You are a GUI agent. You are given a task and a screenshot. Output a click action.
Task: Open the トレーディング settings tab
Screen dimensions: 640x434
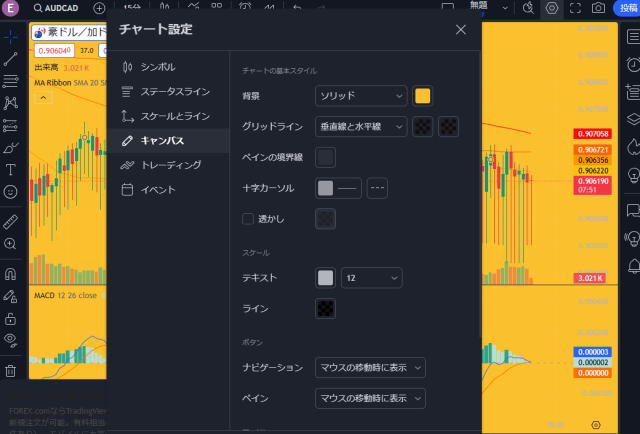point(169,165)
